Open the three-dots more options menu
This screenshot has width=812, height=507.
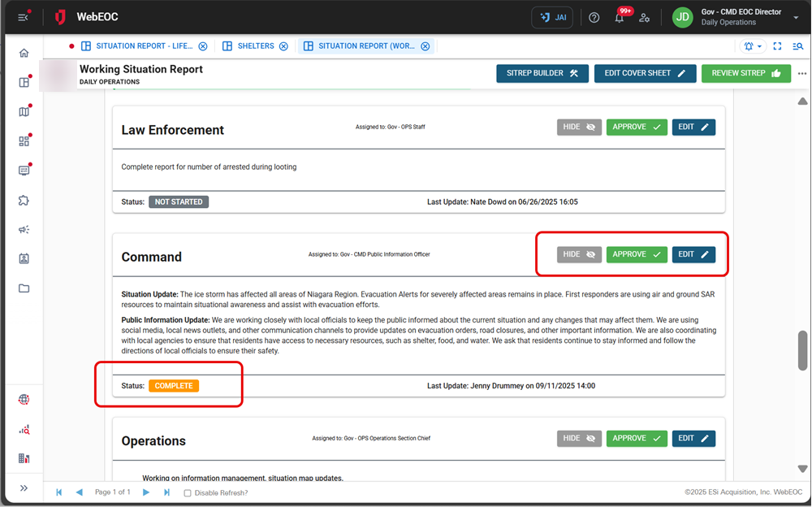(x=802, y=73)
